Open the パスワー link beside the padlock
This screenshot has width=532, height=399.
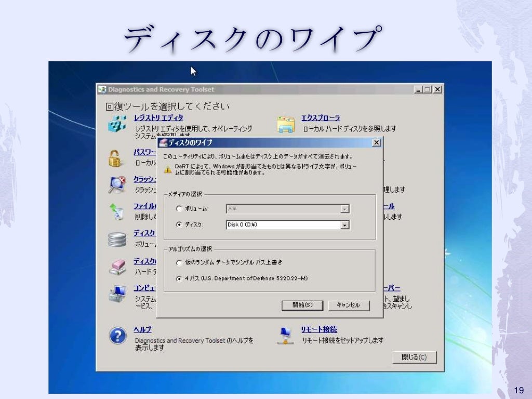pyautogui.click(x=145, y=152)
